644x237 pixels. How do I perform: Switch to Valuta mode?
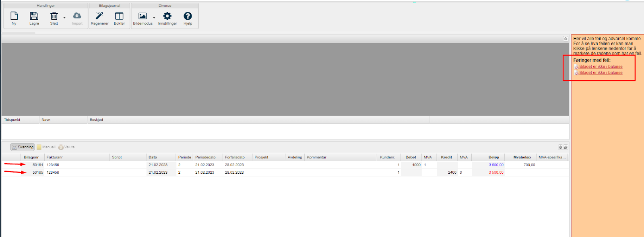pos(67,147)
